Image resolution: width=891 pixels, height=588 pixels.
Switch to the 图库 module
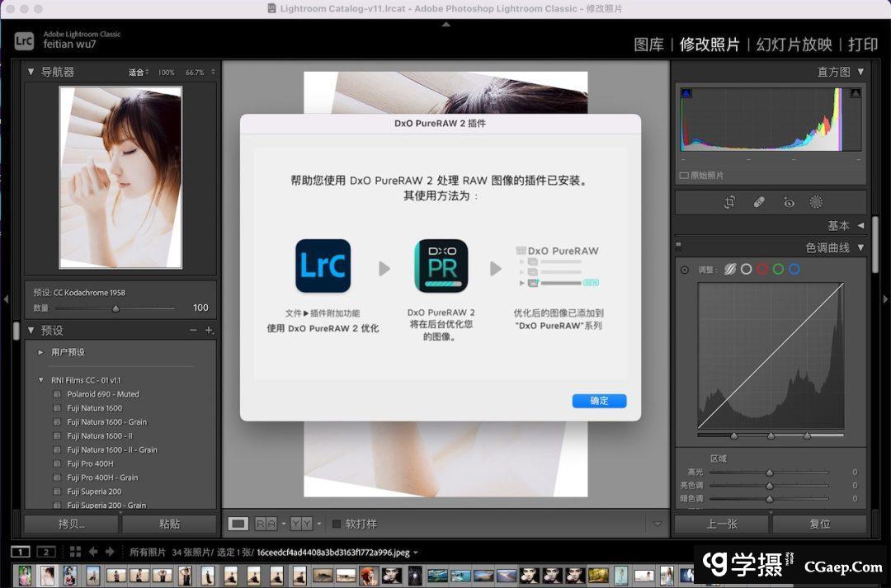coord(648,45)
